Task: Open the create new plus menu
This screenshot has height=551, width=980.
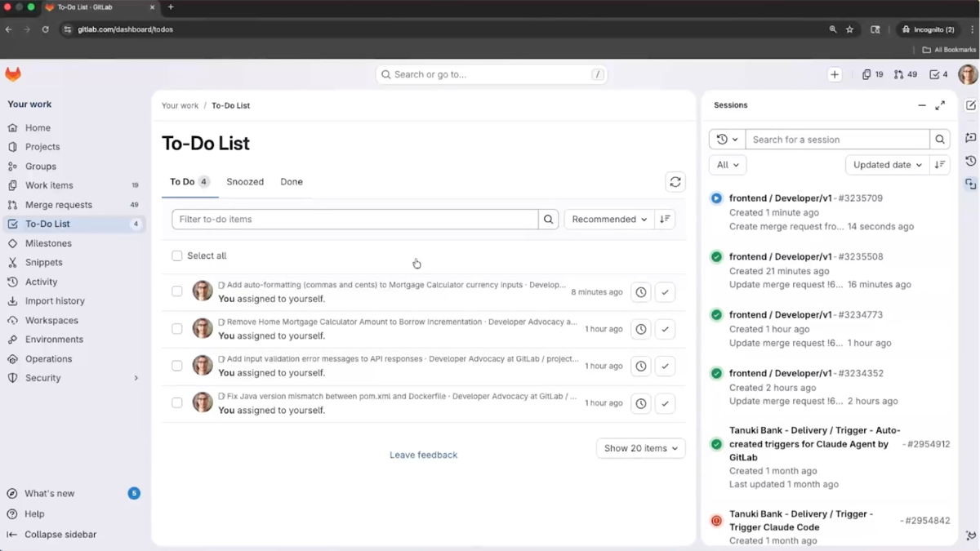Action: pyautogui.click(x=835, y=74)
